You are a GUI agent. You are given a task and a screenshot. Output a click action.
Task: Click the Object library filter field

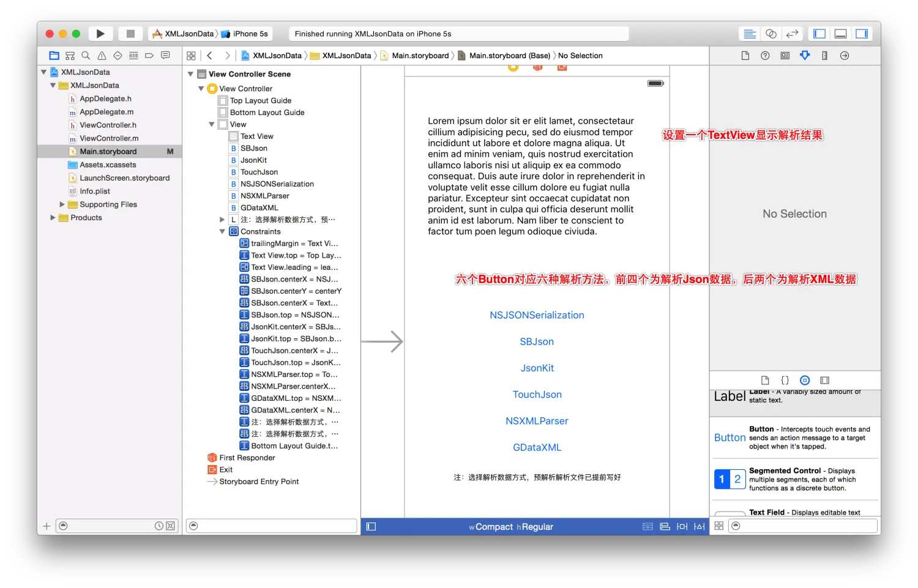[804, 526]
